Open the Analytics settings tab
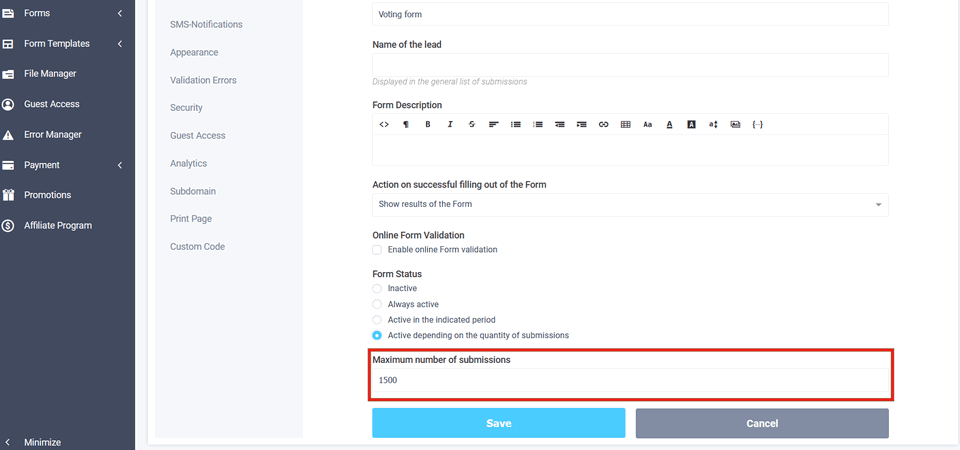 pos(189,163)
